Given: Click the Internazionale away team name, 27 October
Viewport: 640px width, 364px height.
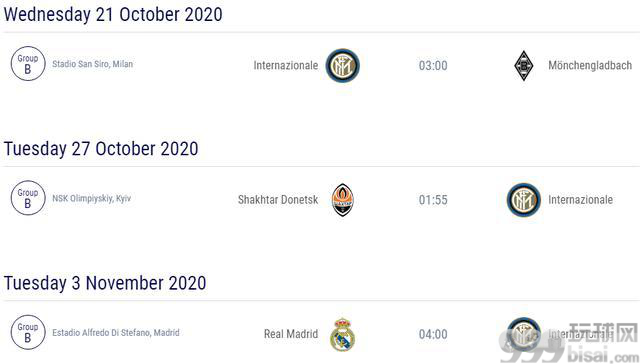Looking at the screenshot, I should pyautogui.click(x=580, y=200).
